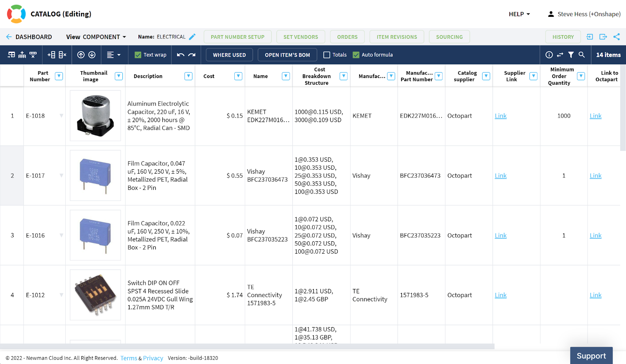This screenshot has height=364, width=626.
Task: Open the SET VENDORS tab
Action: coord(300,37)
